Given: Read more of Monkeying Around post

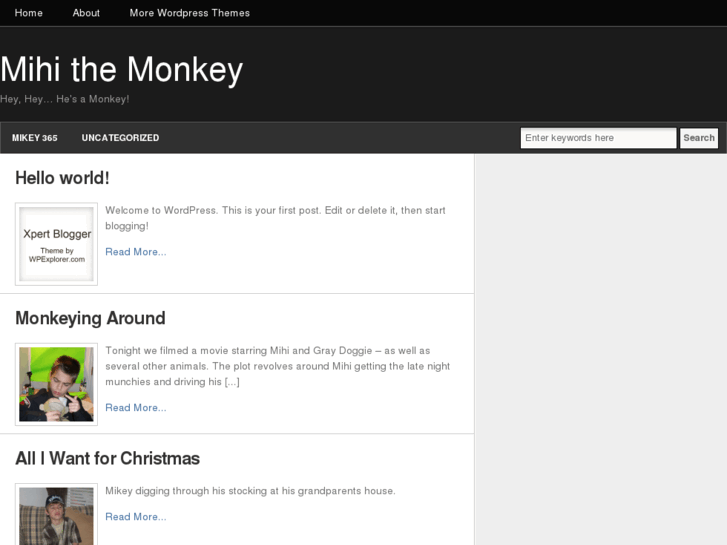Looking at the screenshot, I should (136, 408).
